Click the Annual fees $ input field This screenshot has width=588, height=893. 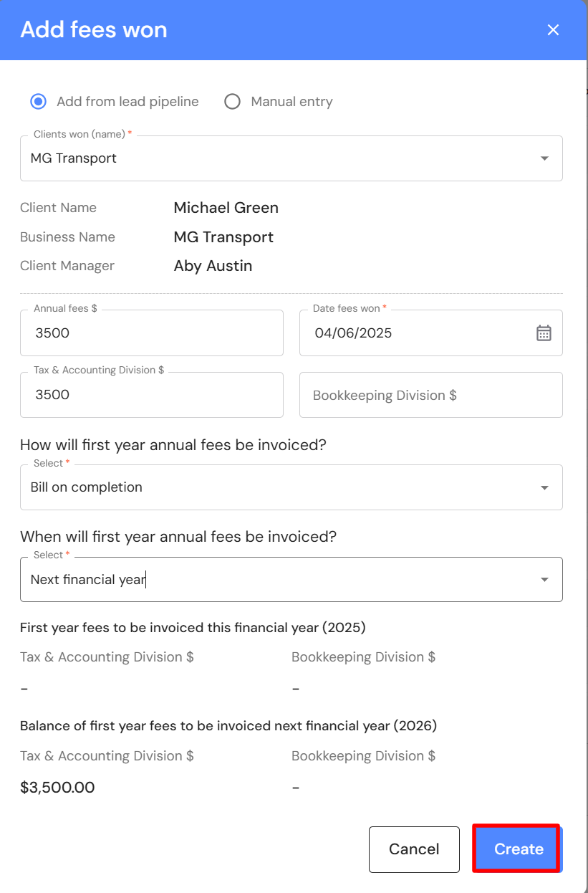click(152, 333)
